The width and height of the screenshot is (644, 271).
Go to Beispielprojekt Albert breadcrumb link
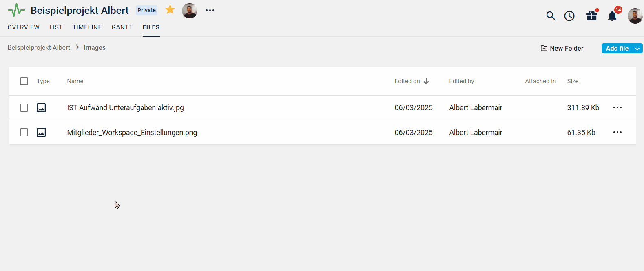pos(39,47)
